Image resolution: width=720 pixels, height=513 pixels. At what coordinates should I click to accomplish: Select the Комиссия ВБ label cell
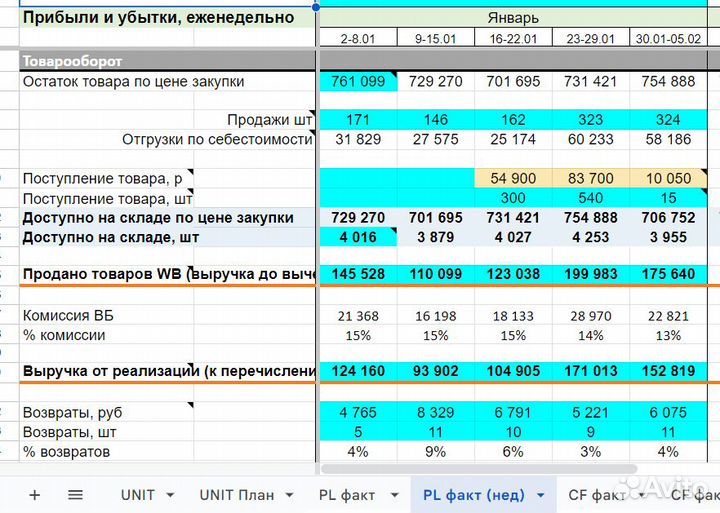click(68, 316)
